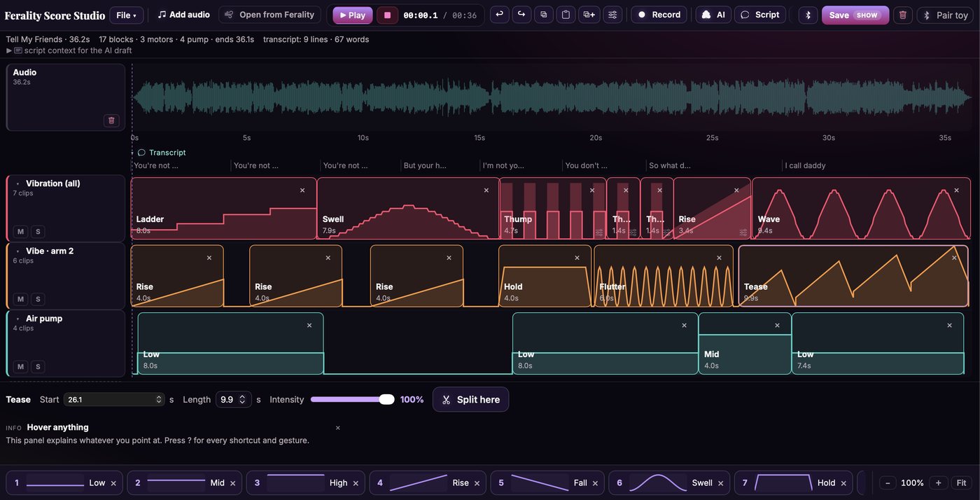The width and height of the screenshot is (980, 500).
Task: Mute the Vibration (all) track
Action: pyautogui.click(x=20, y=232)
